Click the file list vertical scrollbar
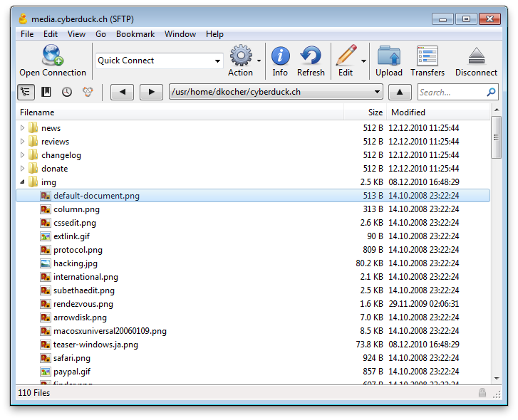518x420 pixels. 496,249
